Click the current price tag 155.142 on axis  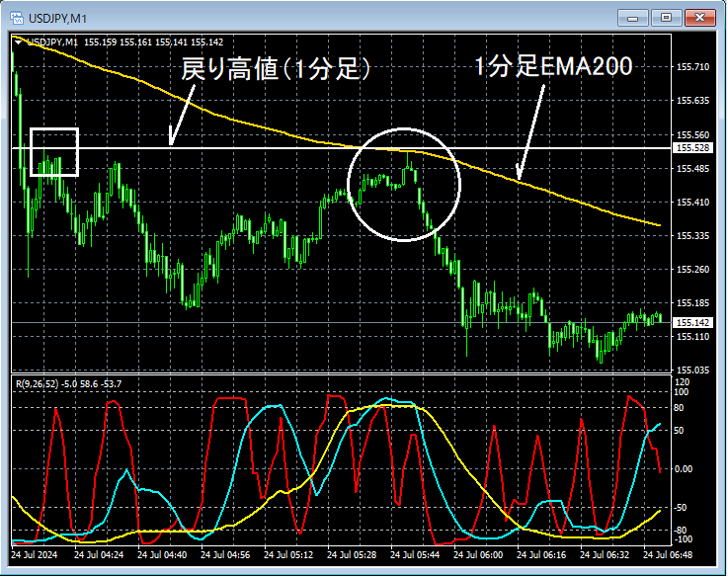point(693,322)
